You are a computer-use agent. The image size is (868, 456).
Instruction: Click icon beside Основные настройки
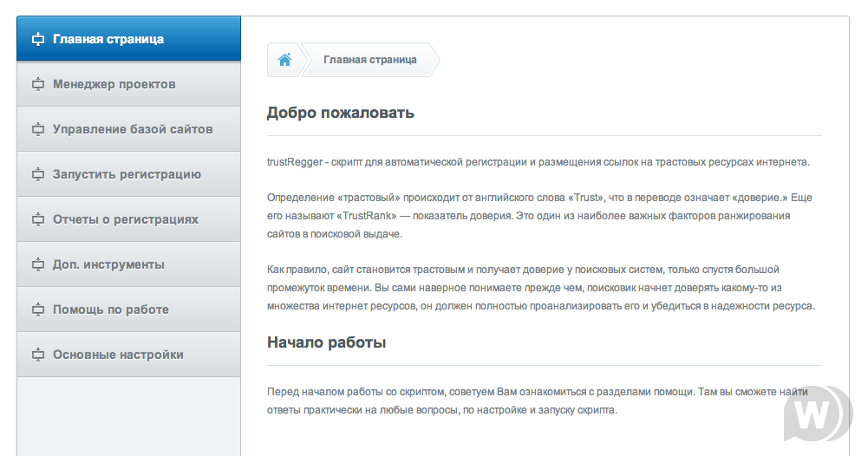[x=37, y=355]
